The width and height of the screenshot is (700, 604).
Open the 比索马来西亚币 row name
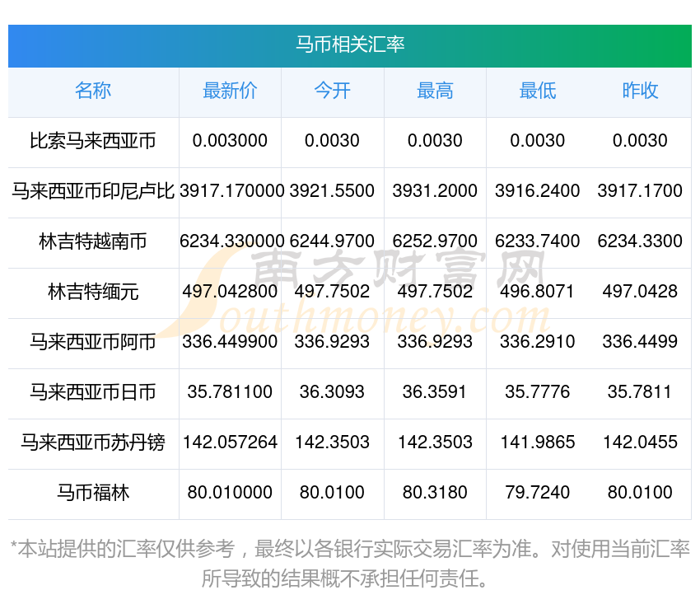click(x=93, y=141)
